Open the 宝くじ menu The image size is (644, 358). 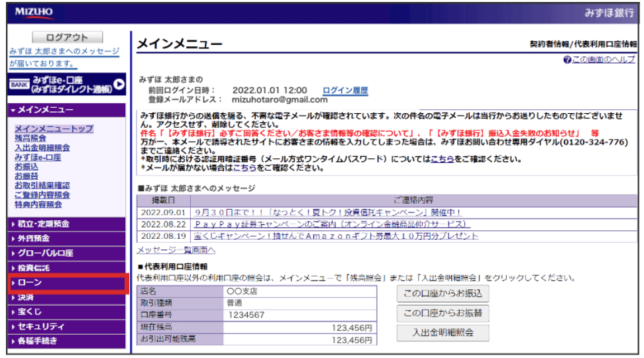point(66,312)
